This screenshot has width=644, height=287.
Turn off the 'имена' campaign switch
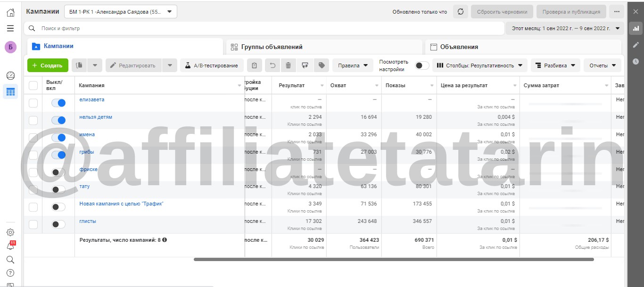58,138
